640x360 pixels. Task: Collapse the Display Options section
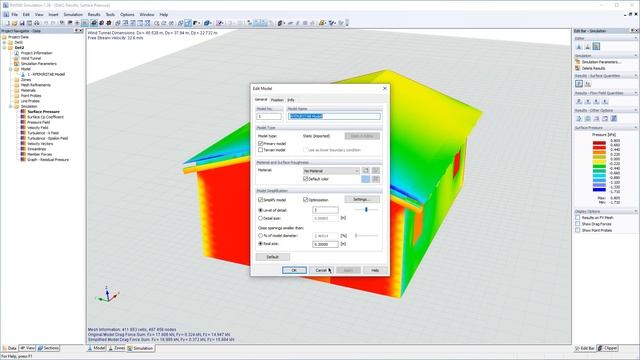tap(636, 211)
